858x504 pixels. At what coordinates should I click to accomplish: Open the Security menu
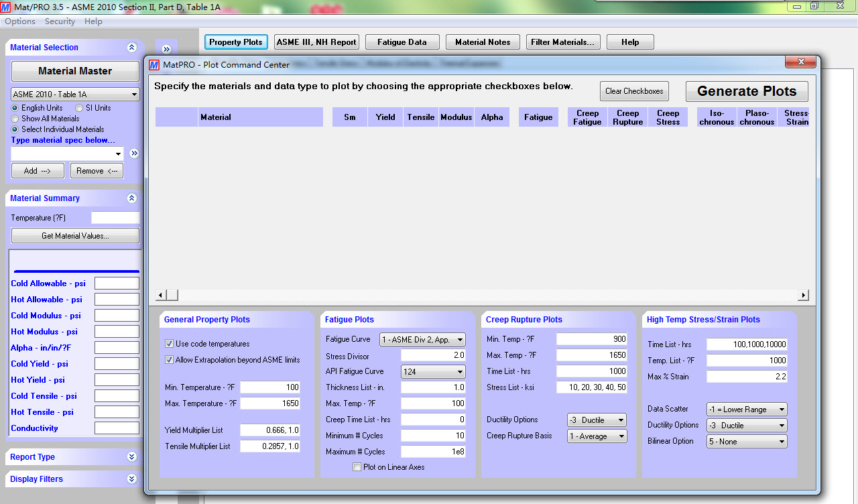60,21
